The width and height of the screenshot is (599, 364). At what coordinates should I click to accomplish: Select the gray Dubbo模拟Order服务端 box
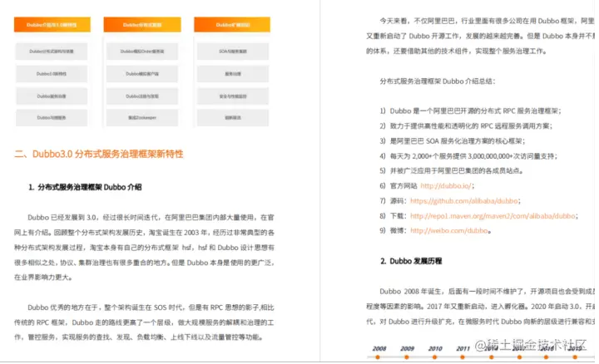pyautogui.click(x=142, y=52)
